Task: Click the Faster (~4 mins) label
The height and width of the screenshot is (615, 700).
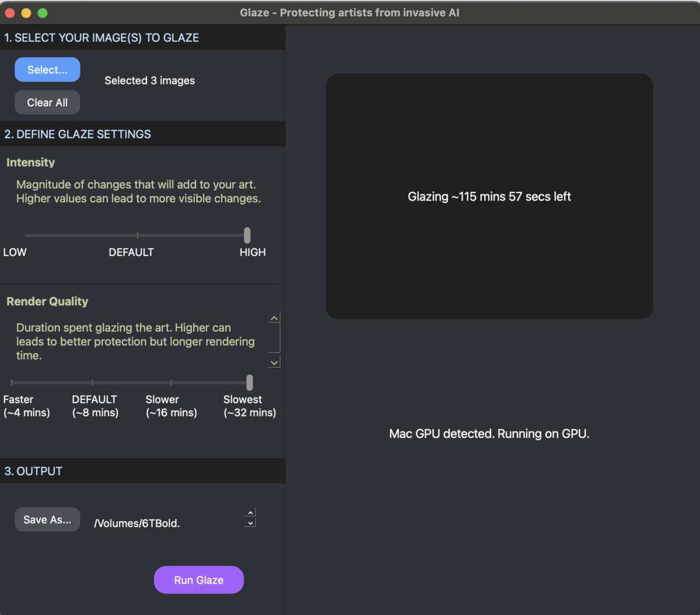Action: [27, 406]
